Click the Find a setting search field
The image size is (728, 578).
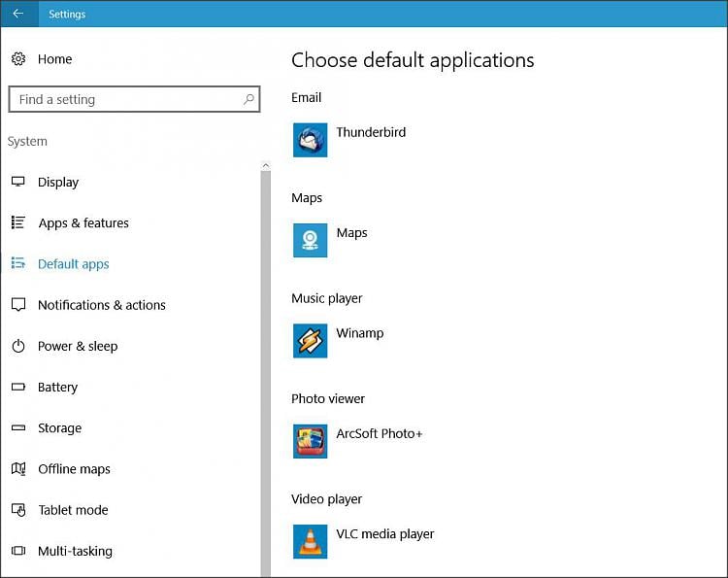click(x=126, y=99)
